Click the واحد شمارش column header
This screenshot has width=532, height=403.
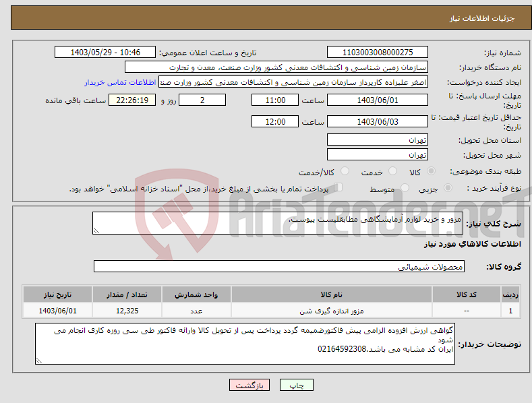[x=196, y=294]
